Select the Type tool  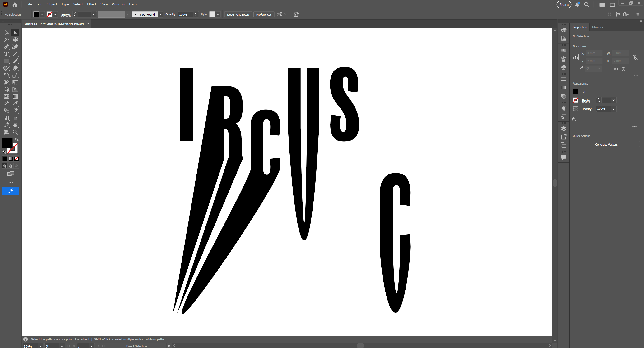[x=6, y=54]
